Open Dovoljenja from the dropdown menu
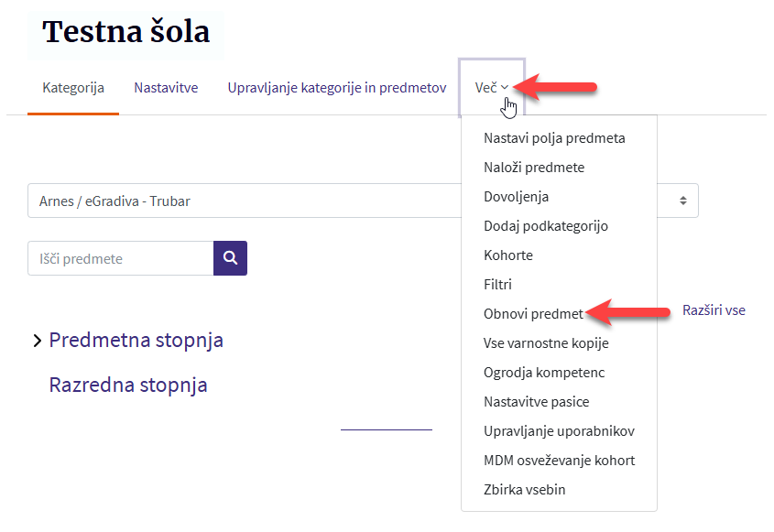774x532 pixels. click(517, 197)
